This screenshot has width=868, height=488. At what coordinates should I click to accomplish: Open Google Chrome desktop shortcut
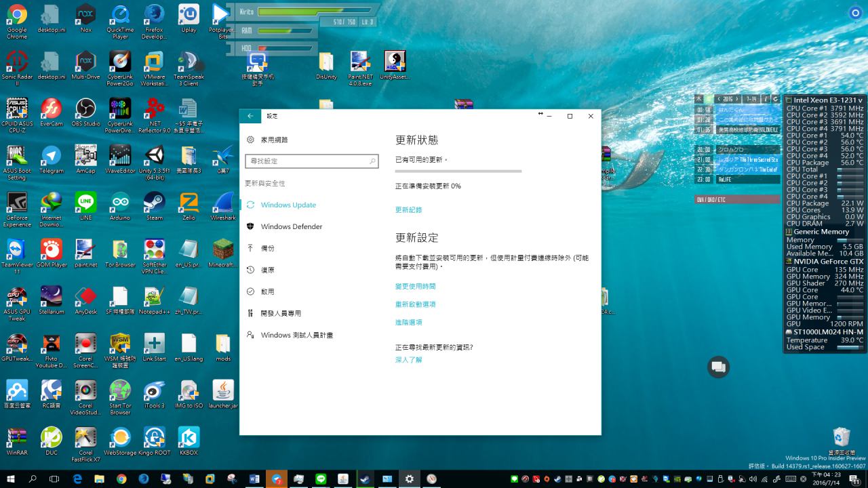tap(17, 15)
